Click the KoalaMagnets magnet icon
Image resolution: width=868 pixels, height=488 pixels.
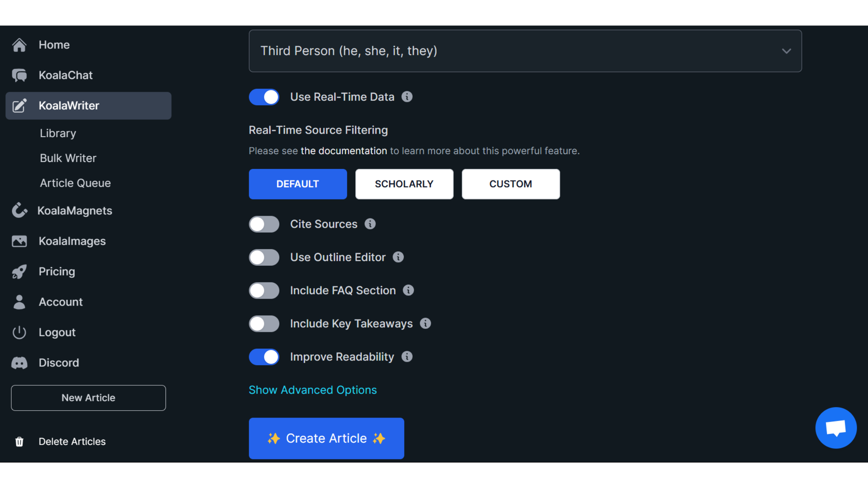[x=19, y=210]
